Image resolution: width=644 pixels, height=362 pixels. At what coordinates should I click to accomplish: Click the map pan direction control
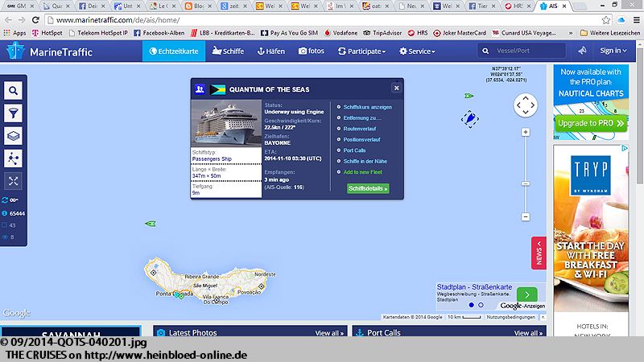coord(526,105)
